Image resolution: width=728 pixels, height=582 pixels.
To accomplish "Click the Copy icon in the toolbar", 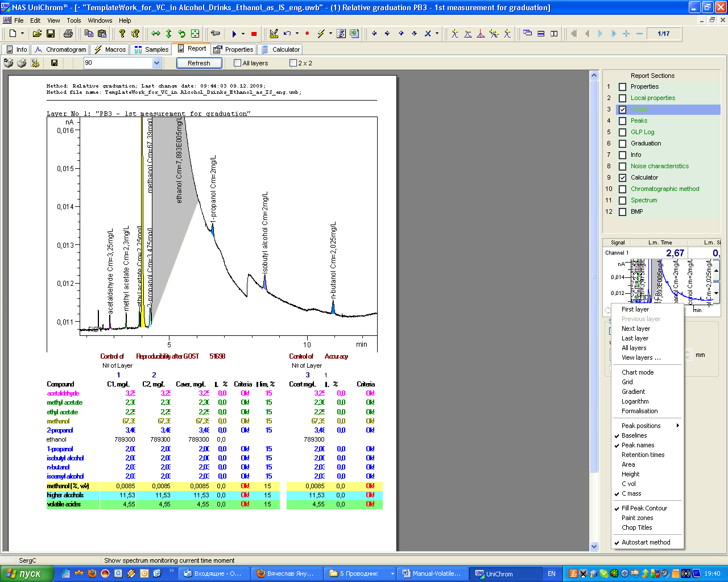I will (89, 34).
